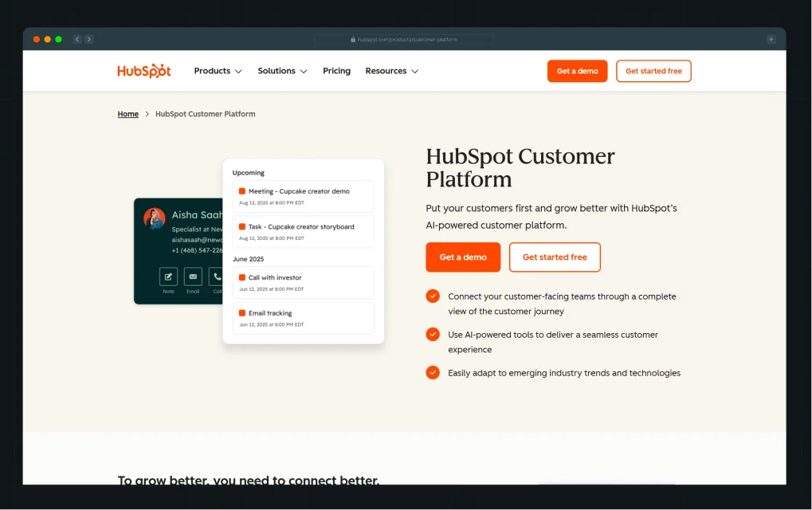Open the Call with investor card
This screenshot has width=812, height=510.
pos(303,282)
